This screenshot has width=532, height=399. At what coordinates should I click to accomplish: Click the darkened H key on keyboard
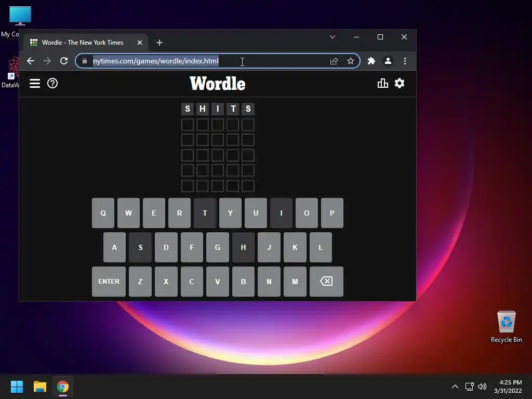point(243,247)
